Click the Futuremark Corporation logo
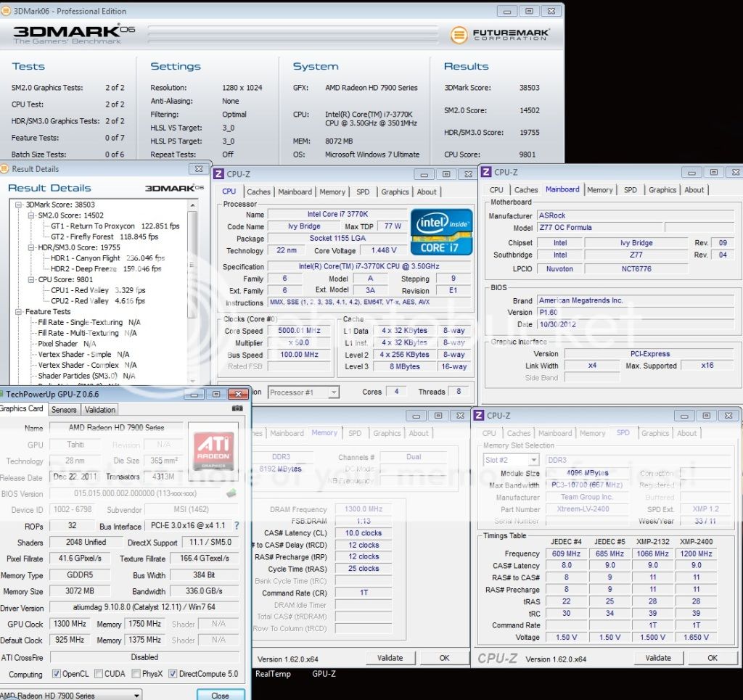The image size is (743, 700). pos(500,34)
